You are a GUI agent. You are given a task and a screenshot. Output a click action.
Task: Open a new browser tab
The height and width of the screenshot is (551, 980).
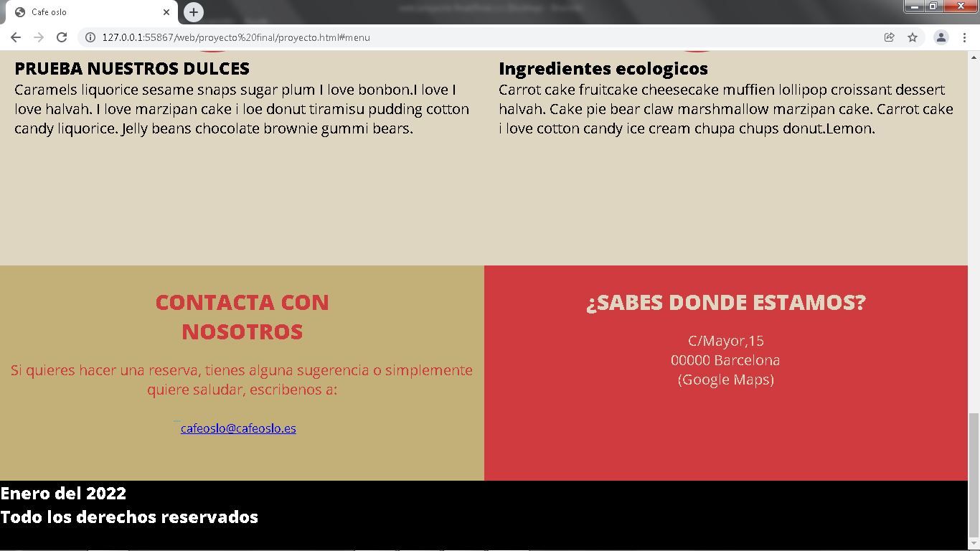click(193, 11)
